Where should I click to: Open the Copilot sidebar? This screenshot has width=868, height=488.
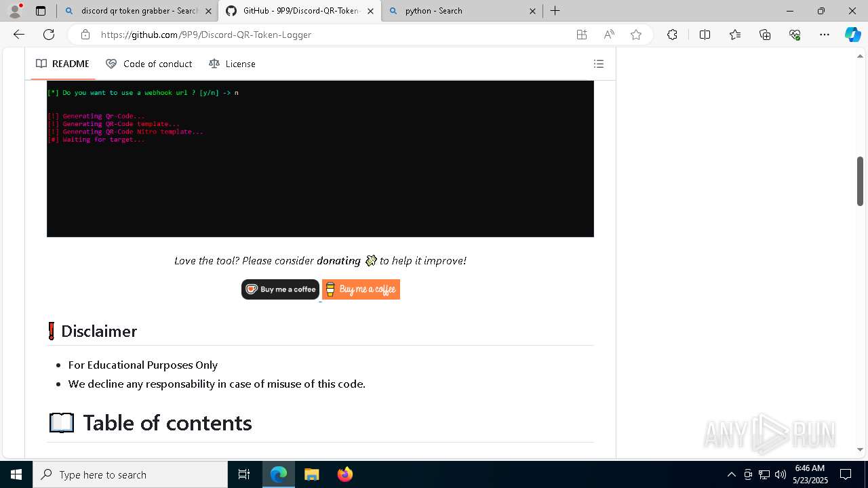pos(852,35)
